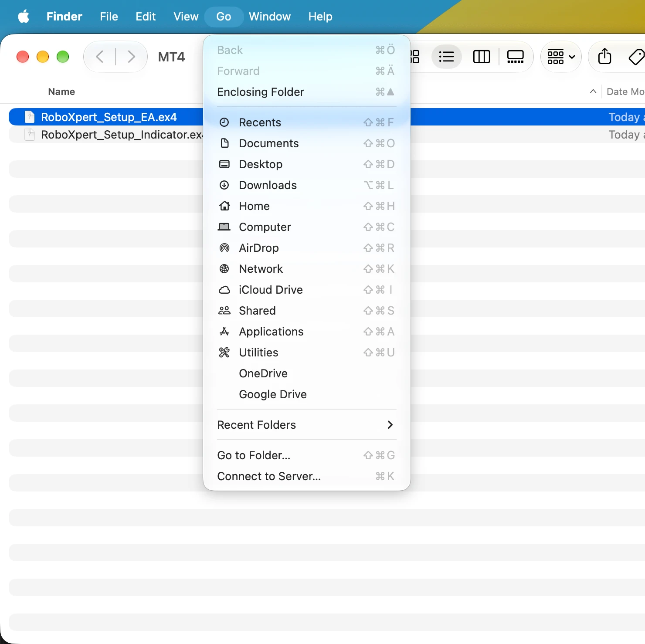The width and height of the screenshot is (645, 644).
Task: Click the back navigation arrow
Action: click(100, 57)
